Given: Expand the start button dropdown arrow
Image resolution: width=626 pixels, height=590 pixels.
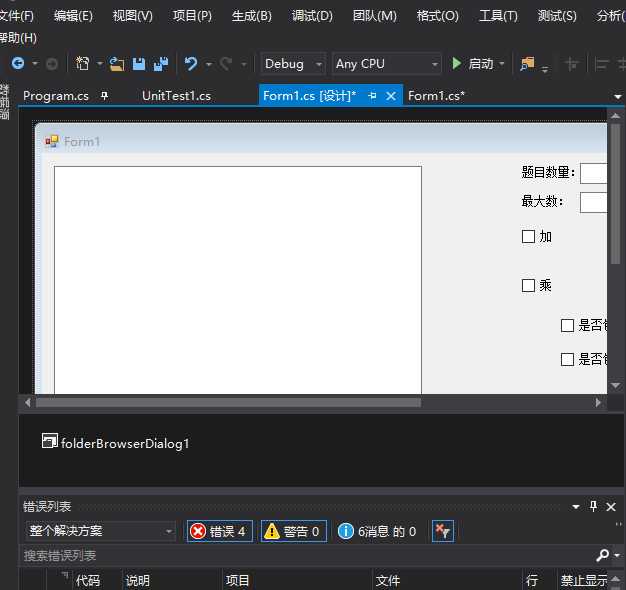Looking at the screenshot, I should [502, 64].
